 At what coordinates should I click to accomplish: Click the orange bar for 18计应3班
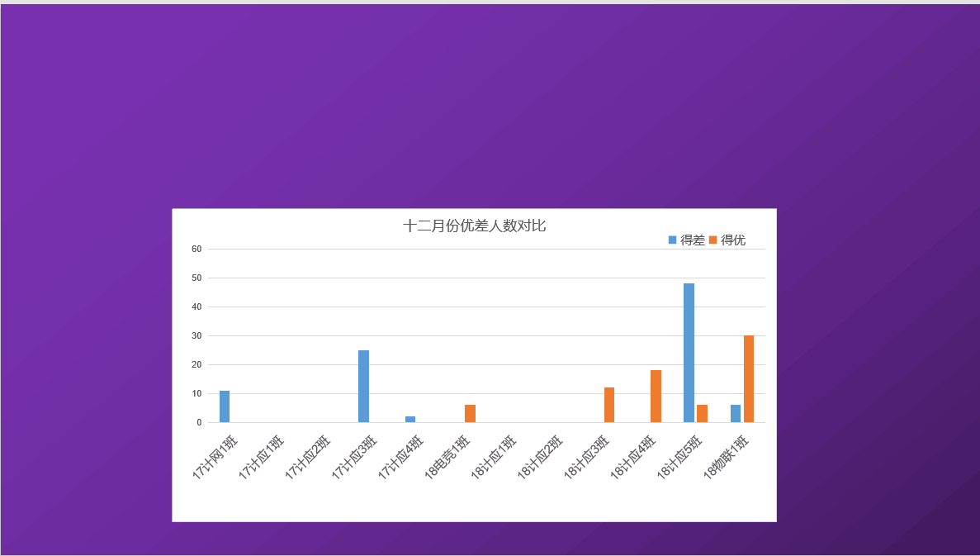click(x=609, y=405)
